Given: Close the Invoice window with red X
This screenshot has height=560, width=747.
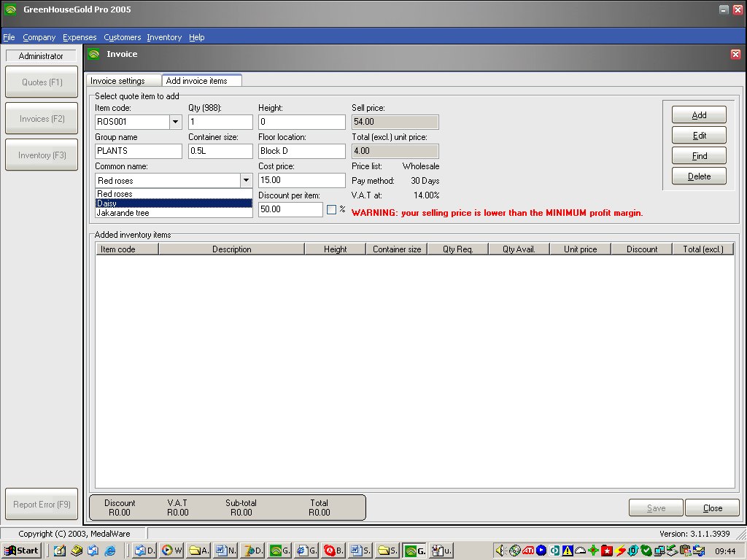Looking at the screenshot, I should [x=735, y=54].
